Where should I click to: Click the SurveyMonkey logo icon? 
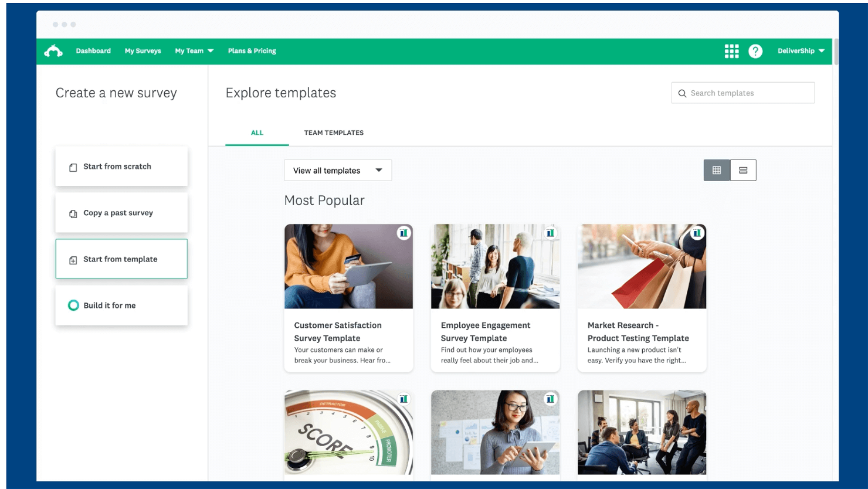[53, 51]
